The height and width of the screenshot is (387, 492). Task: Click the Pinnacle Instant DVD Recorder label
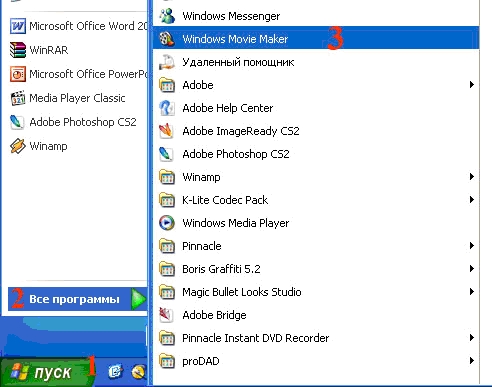[255, 338]
